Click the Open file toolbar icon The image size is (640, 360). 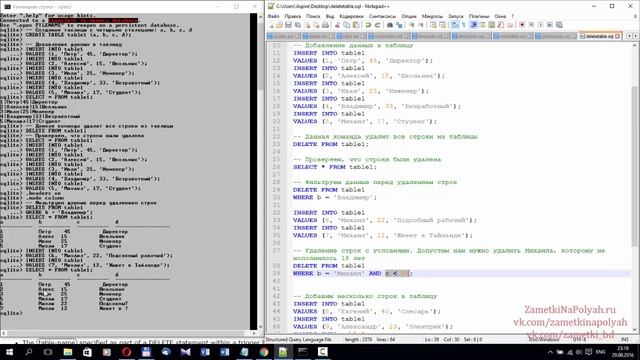point(279,25)
